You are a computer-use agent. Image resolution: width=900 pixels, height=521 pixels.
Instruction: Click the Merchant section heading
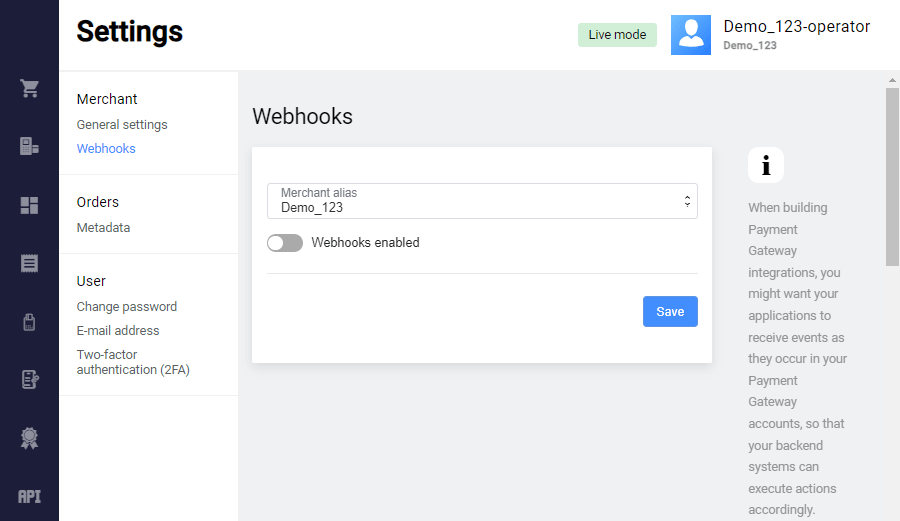click(x=107, y=99)
